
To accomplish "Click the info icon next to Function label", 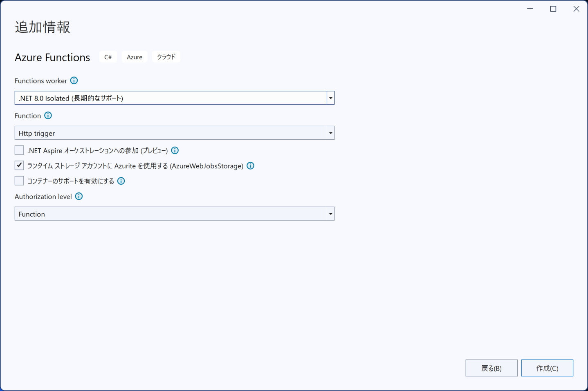I will pos(48,116).
